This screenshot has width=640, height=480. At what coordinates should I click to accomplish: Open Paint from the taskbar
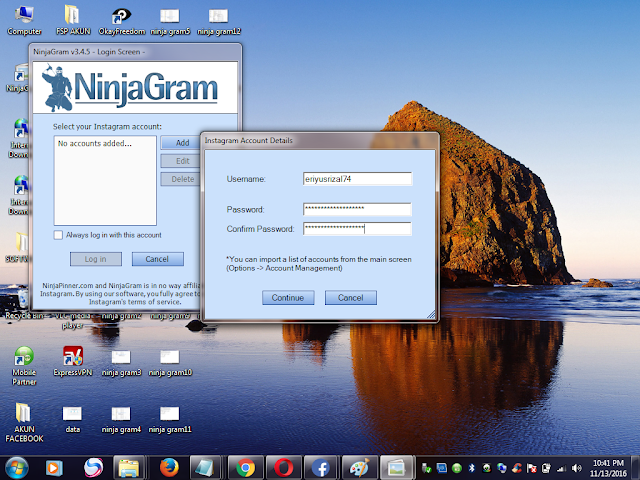pos(359,468)
